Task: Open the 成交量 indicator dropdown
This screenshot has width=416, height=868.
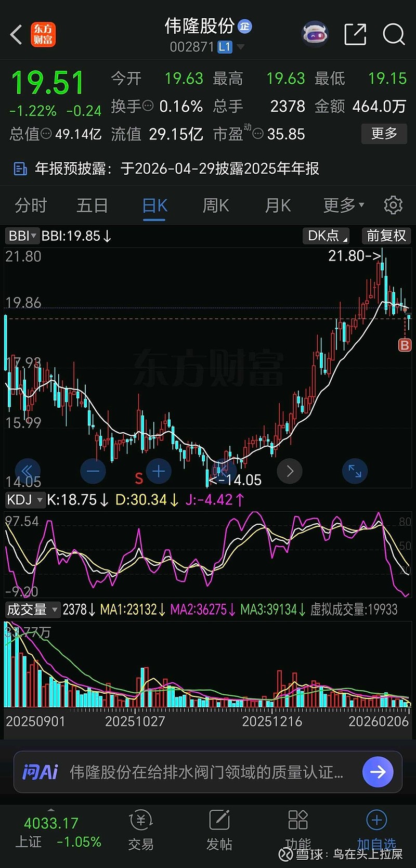Action: coord(32,609)
